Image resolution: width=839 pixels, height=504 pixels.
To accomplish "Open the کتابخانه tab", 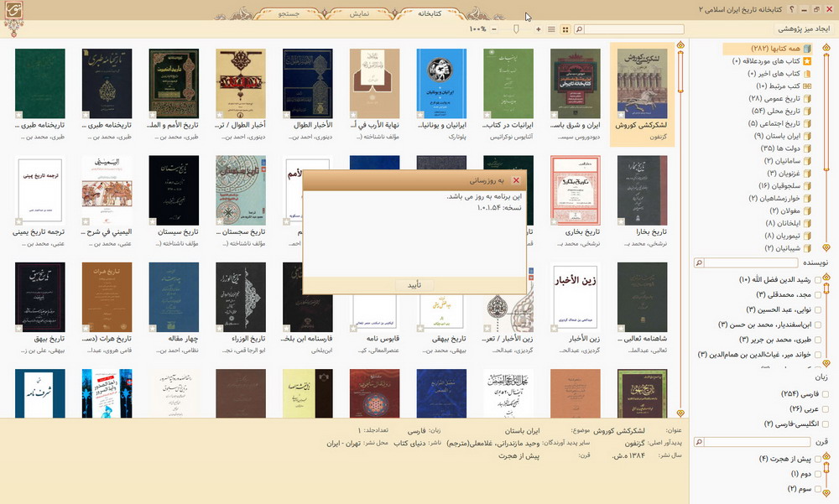I will 429,13.
